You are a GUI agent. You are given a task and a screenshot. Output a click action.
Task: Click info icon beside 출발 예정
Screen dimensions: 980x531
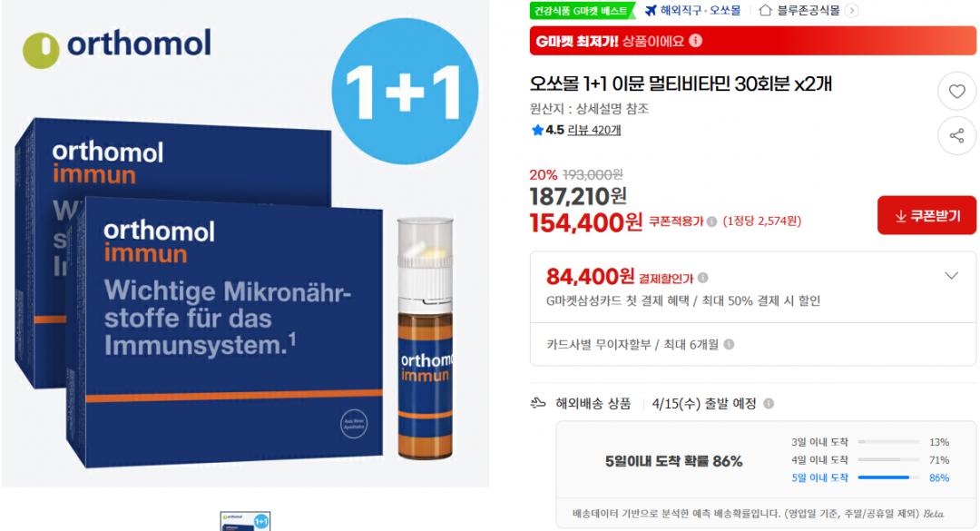point(769,403)
